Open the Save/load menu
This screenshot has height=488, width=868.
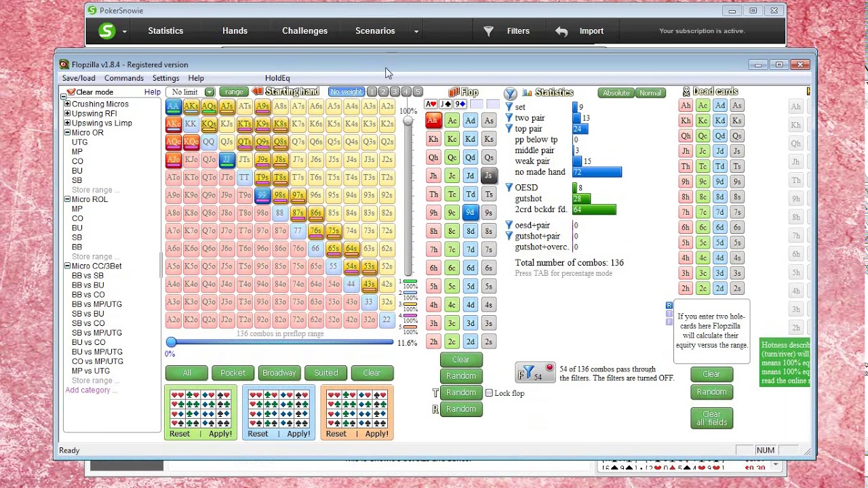[x=79, y=78]
